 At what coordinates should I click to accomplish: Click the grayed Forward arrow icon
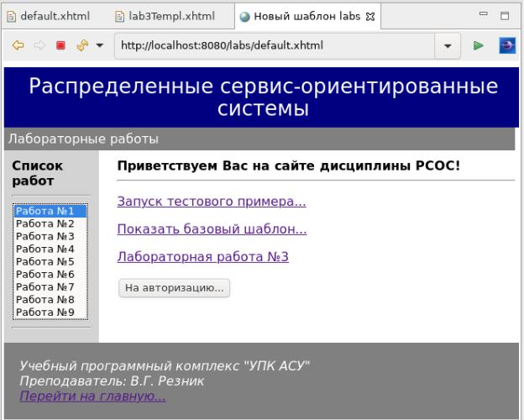[39, 45]
